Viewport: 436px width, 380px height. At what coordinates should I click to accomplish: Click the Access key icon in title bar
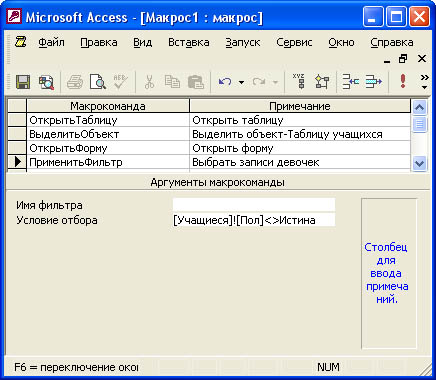tap(14, 17)
